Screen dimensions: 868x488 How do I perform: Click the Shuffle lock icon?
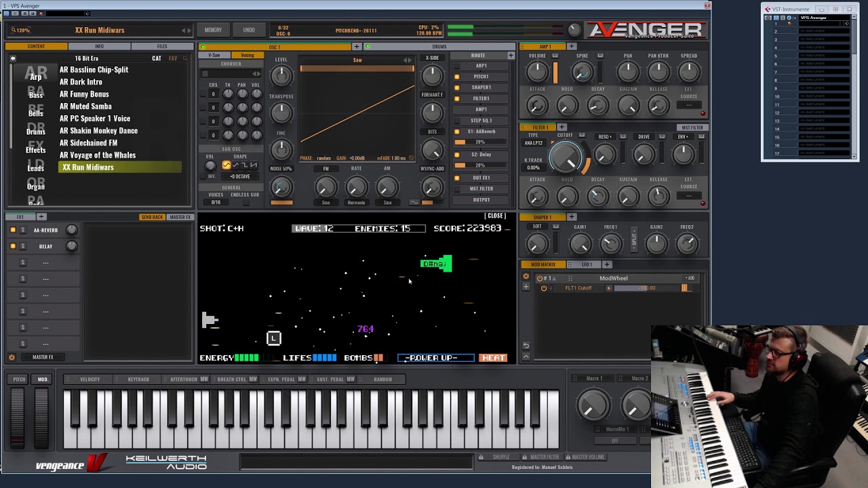pyautogui.click(x=481, y=457)
